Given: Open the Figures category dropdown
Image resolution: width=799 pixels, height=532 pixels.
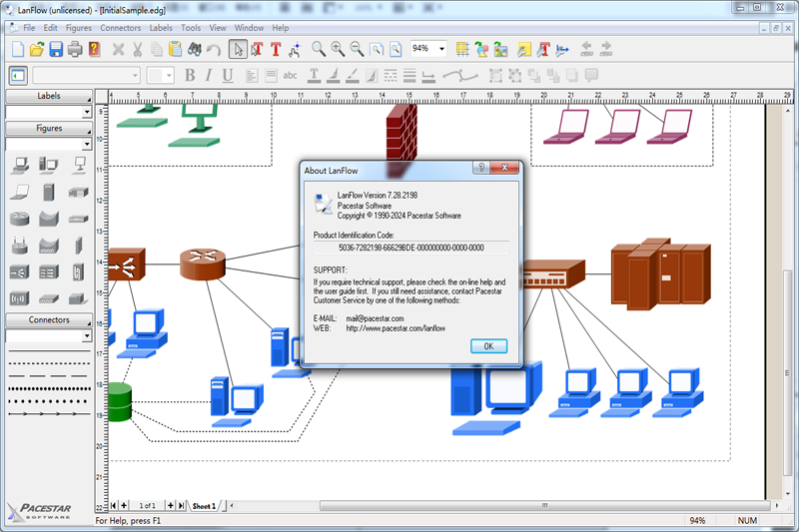Looking at the screenshot, I should (87, 144).
